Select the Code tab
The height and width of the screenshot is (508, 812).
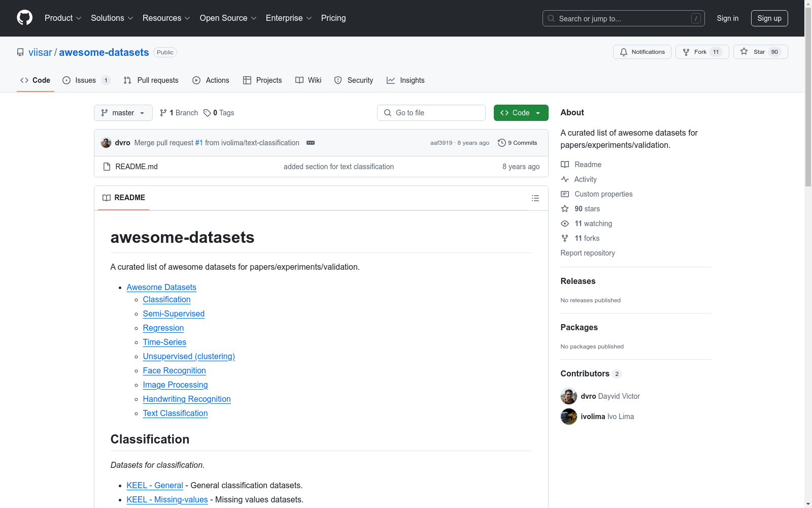point(36,80)
